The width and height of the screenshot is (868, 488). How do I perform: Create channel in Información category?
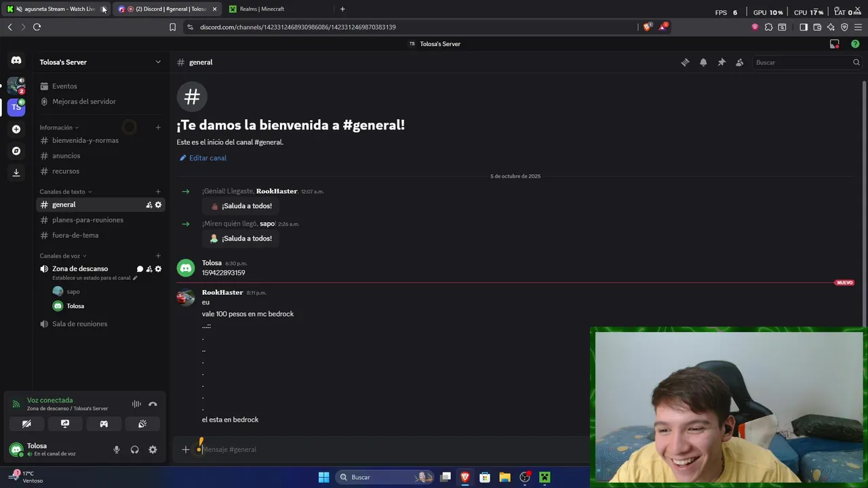coord(158,127)
